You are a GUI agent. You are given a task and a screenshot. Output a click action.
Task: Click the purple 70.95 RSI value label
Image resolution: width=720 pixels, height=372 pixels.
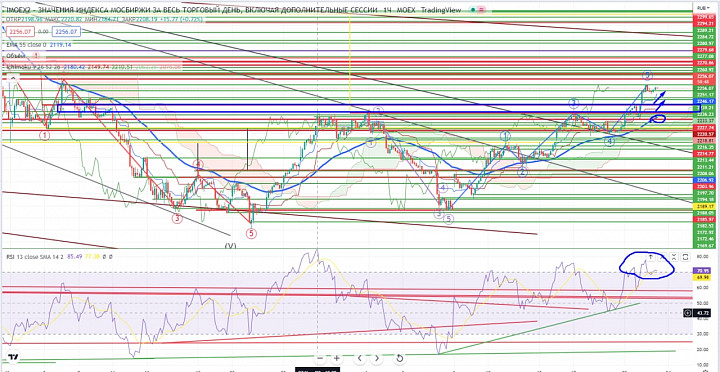tap(701, 271)
